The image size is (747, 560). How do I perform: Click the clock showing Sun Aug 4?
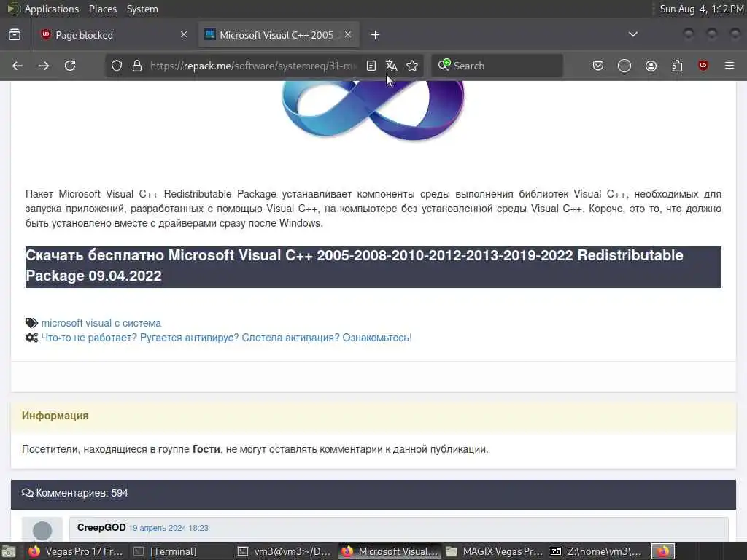click(x=701, y=9)
